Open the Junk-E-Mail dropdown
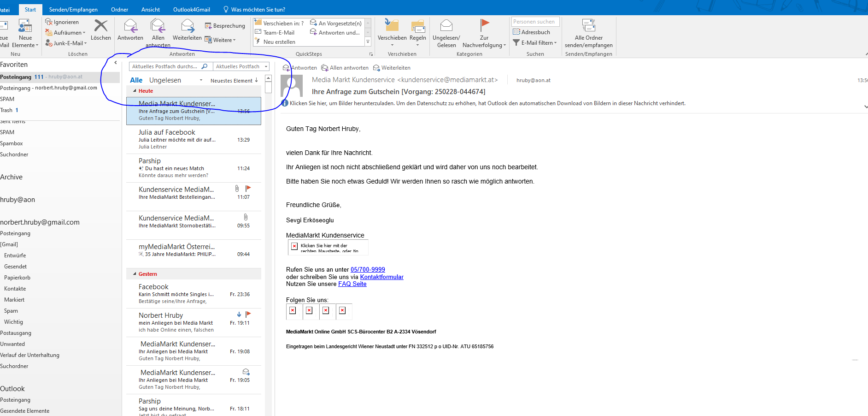This screenshot has width=868, height=416. [x=66, y=43]
